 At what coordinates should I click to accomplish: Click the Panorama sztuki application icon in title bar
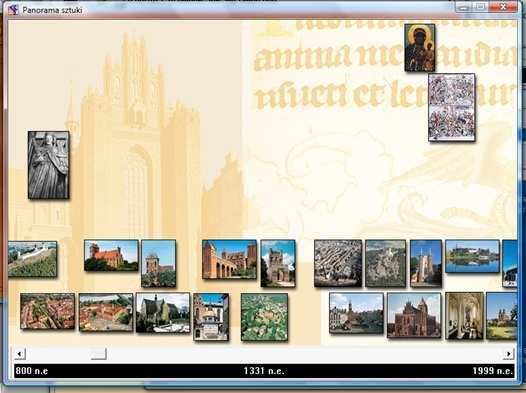click(13, 9)
